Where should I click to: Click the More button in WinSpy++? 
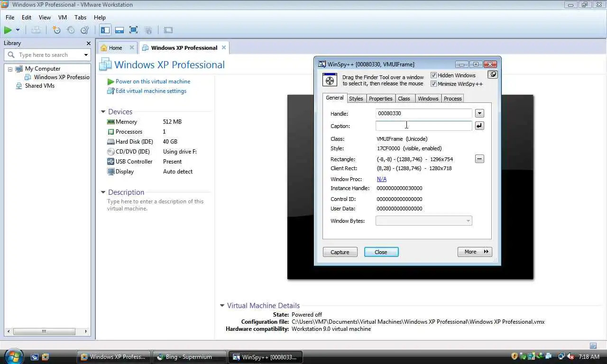(x=475, y=252)
